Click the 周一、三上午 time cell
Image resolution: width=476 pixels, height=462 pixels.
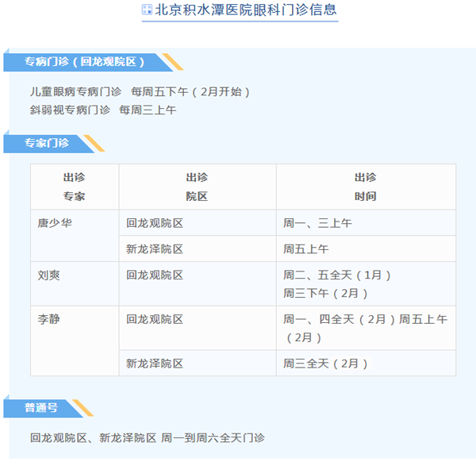click(317, 223)
